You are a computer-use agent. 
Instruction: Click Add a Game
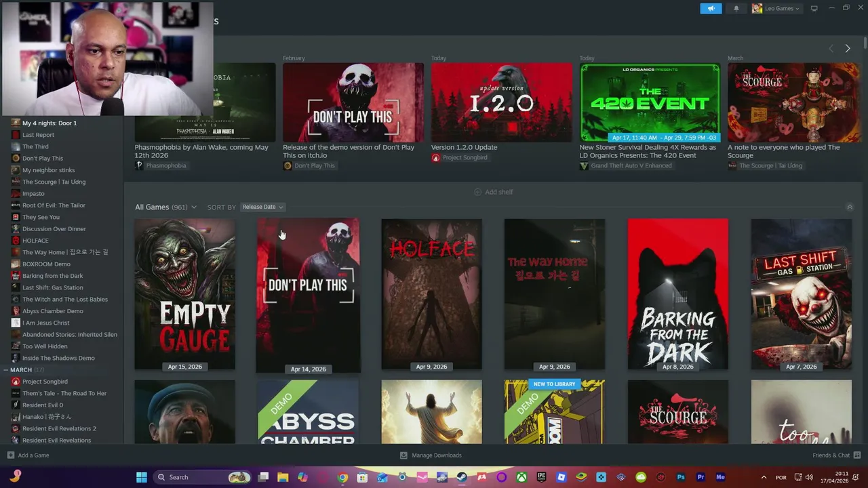[x=28, y=455]
